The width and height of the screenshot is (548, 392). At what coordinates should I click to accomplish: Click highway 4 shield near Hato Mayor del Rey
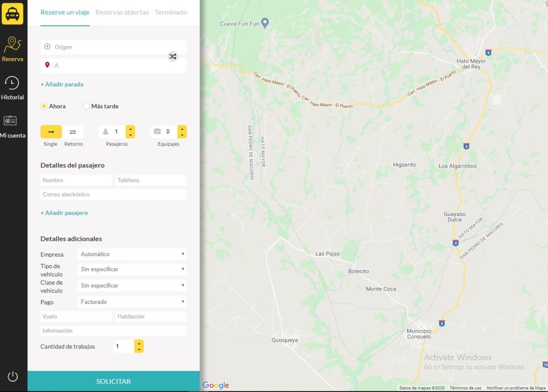tap(488, 53)
